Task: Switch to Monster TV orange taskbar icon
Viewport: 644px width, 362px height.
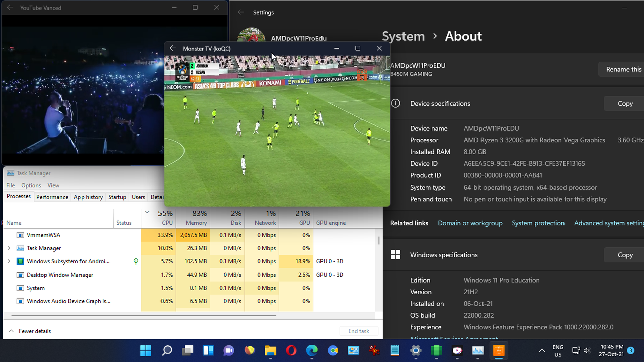Action: [499, 350]
